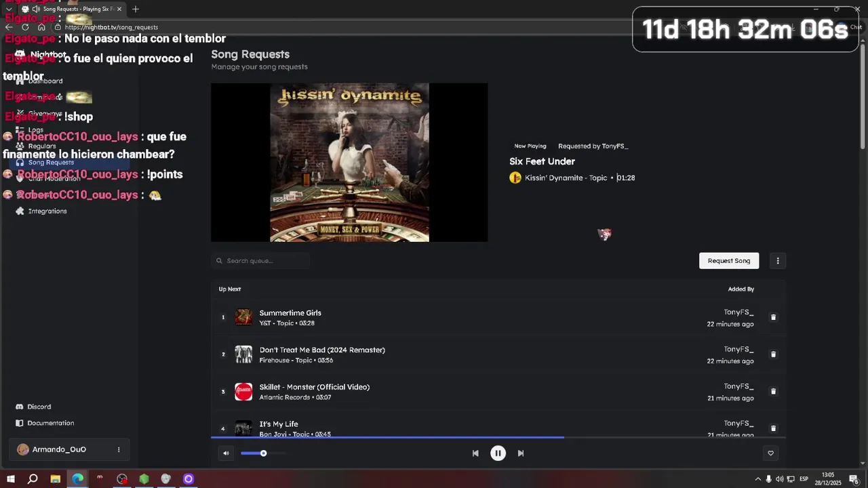
Task: Delete Don't Treat Me Bad from queue
Action: click(773, 354)
